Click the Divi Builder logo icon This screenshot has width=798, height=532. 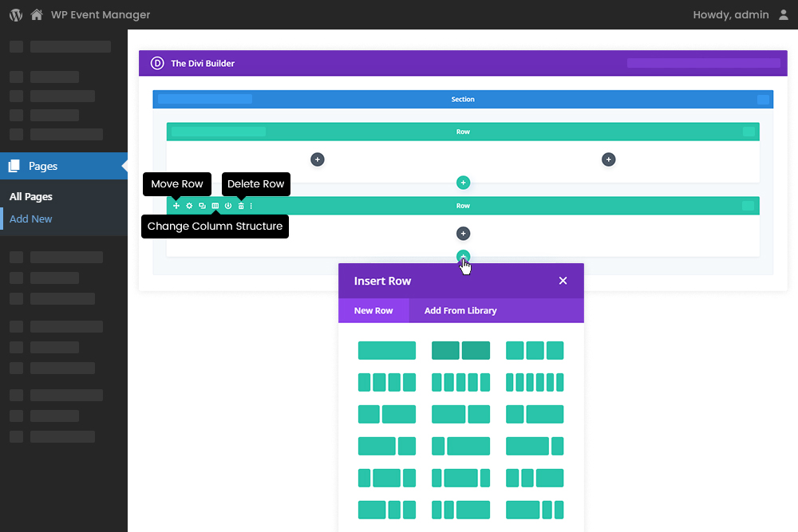[x=156, y=63]
